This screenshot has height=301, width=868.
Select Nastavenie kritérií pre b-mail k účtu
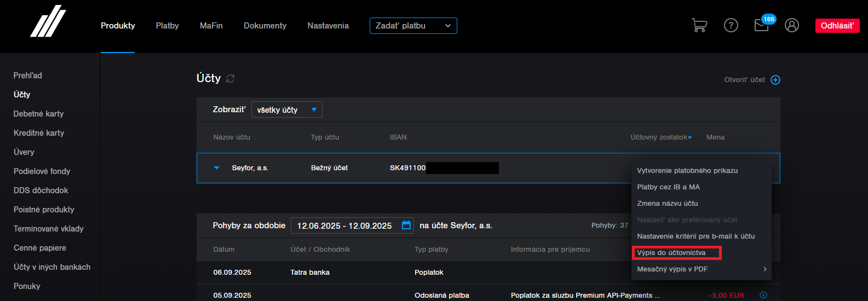pos(696,236)
